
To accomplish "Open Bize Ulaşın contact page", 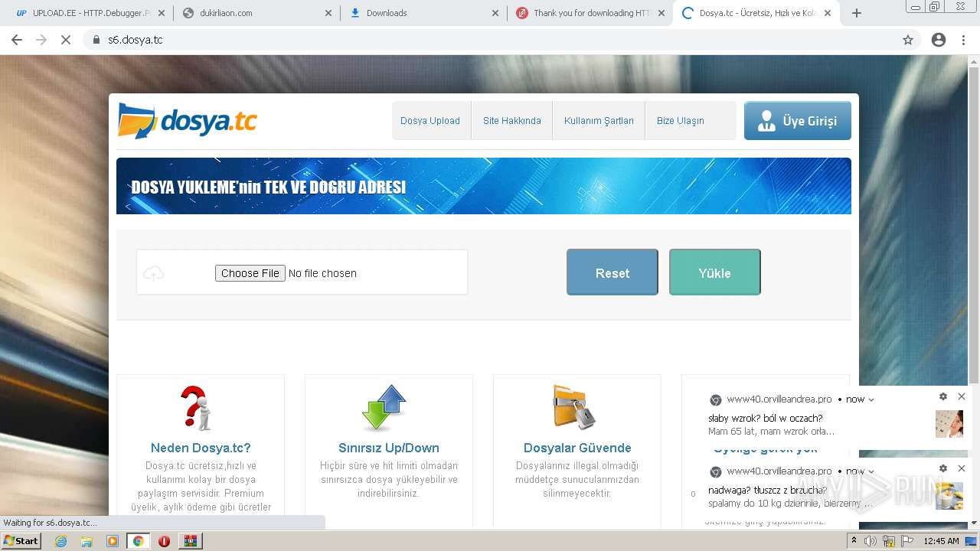I will (x=680, y=121).
